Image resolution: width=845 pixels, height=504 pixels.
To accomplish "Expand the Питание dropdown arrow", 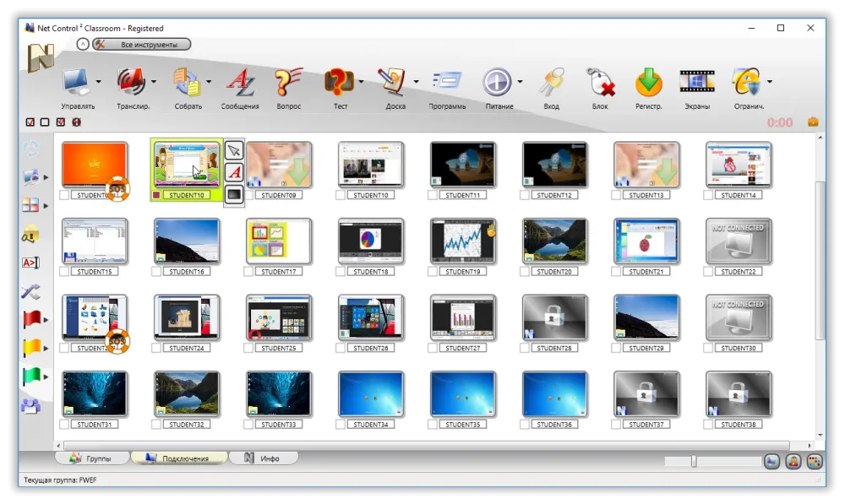I will [520, 82].
